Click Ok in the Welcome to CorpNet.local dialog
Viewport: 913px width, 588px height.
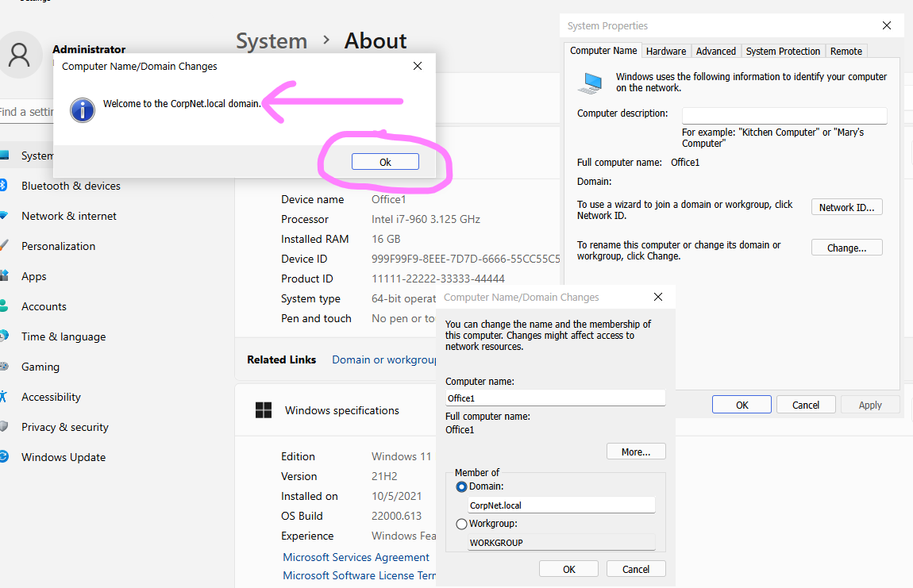tap(385, 162)
